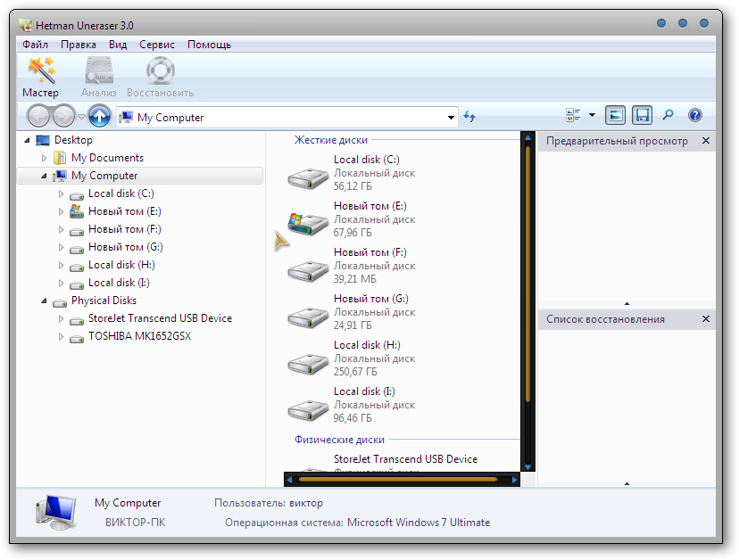Select the Новый том (G:) large drive icon

pos(308,317)
